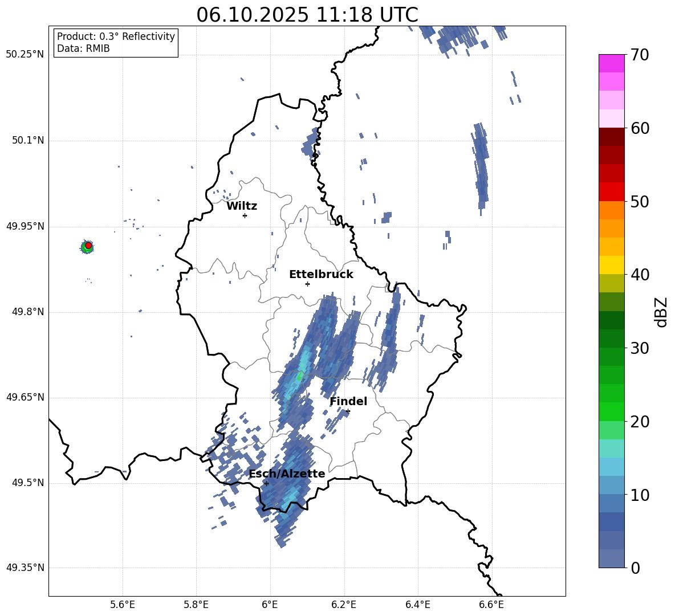Click the 5.6°E longitude label
This screenshot has height=616, width=675.
point(123,605)
